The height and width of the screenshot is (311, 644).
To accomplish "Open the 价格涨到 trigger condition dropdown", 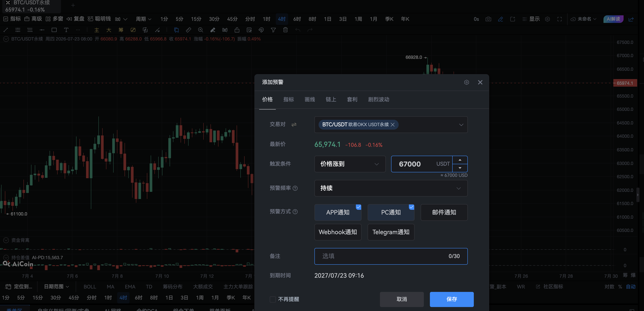I will point(350,164).
